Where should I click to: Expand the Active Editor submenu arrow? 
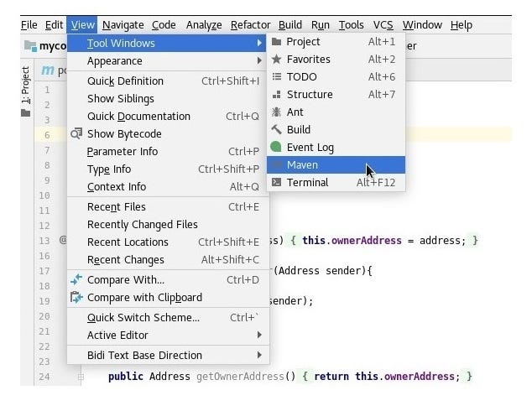(x=259, y=335)
